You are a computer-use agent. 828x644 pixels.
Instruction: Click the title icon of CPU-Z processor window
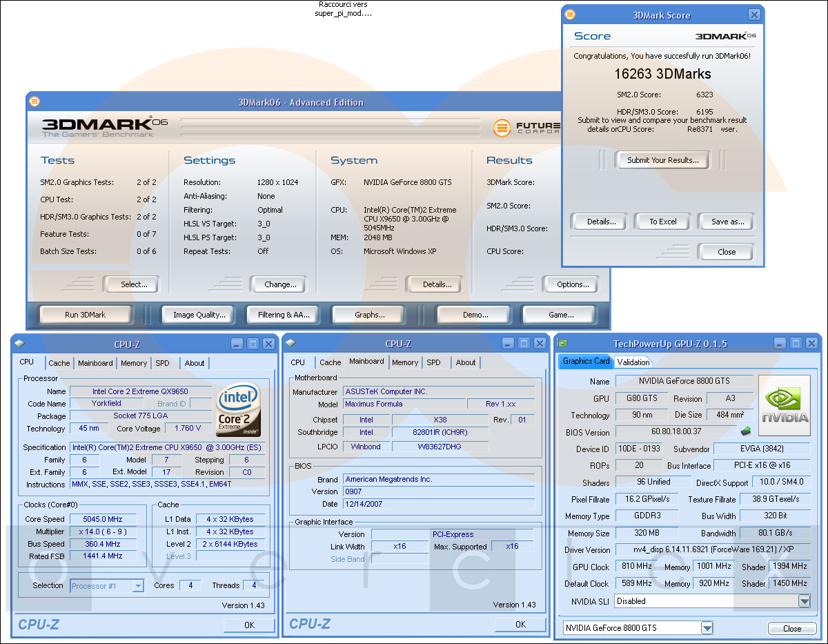coord(19,344)
